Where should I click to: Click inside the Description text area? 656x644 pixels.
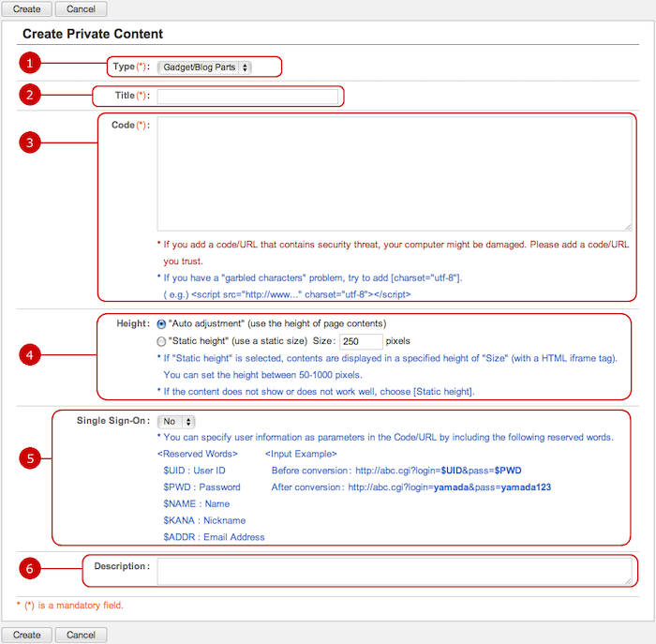395,571
